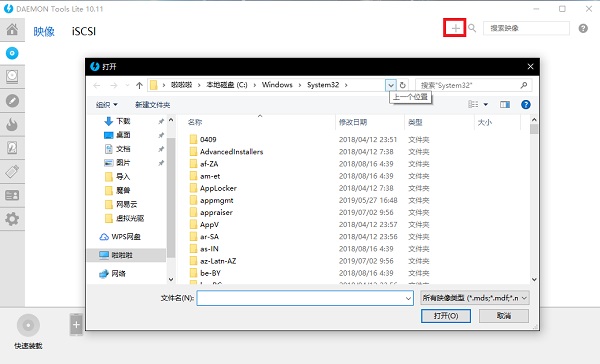Viewport: 600px width, 364px height.
Task: Toggle the preview pane icon
Action: (x=505, y=104)
